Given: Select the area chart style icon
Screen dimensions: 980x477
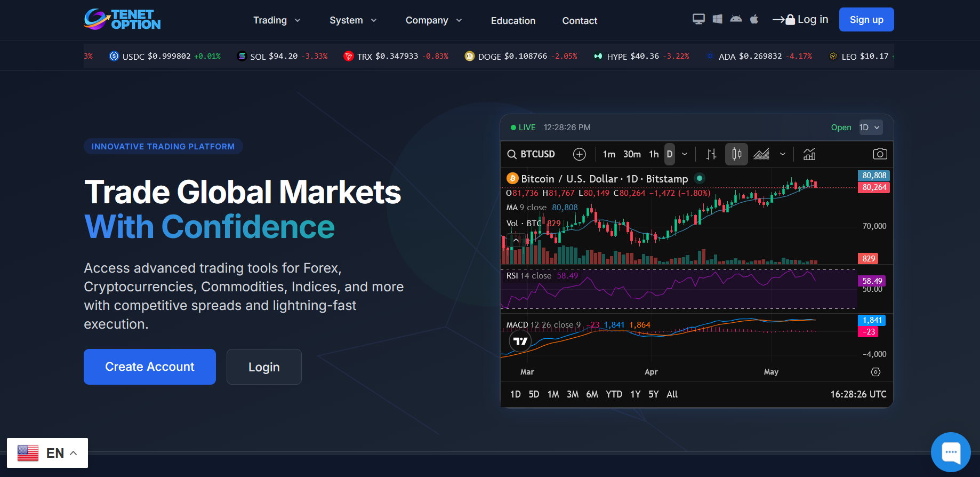Looking at the screenshot, I should 761,154.
